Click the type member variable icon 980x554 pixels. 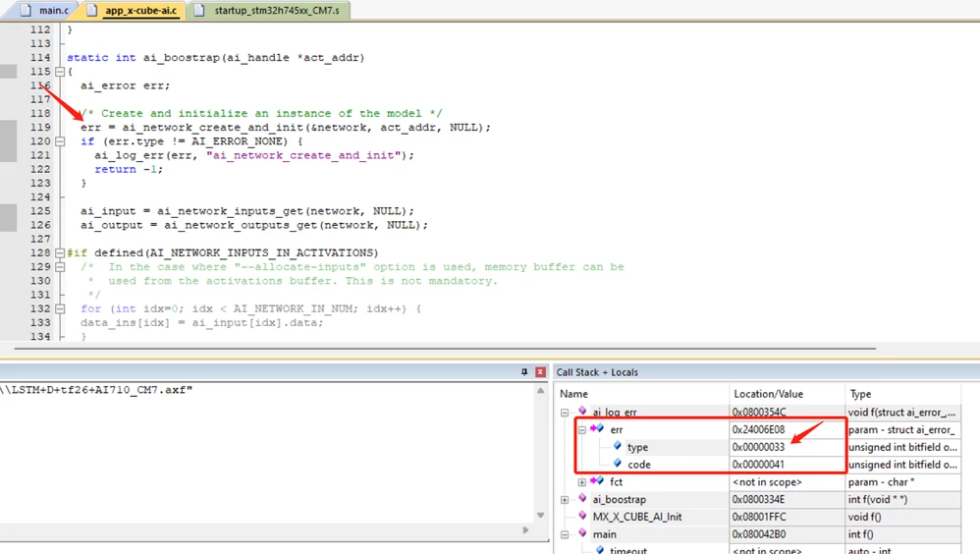(618, 447)
